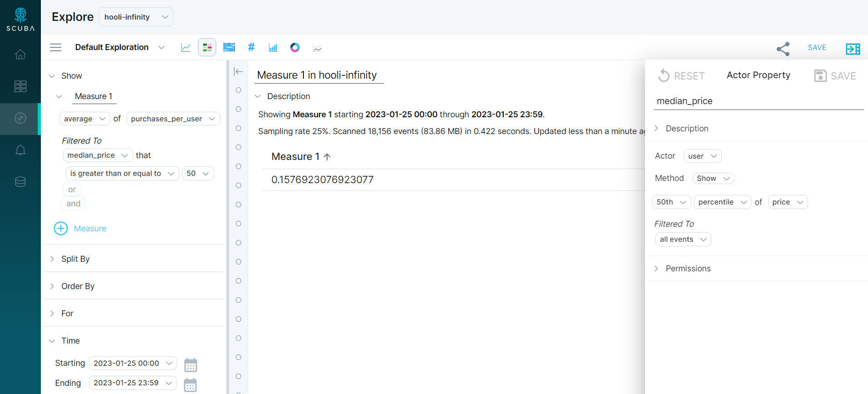This screenshot has height=394, width=868.
Task: Open the 50th dropdown
Action: tap(671, 202)
